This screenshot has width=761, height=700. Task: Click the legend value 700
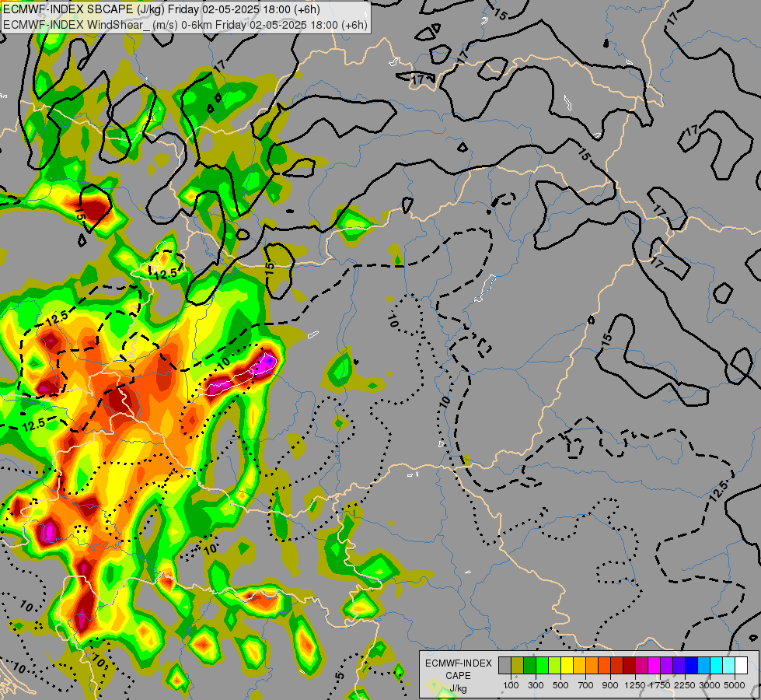(586, 685)
